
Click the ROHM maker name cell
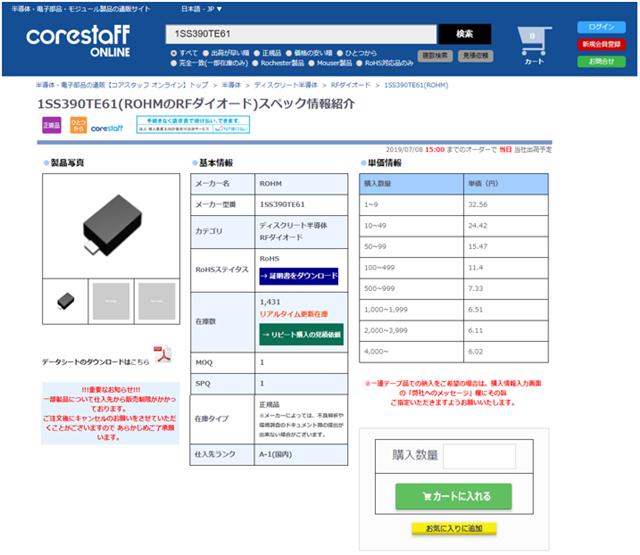point(301,184)
